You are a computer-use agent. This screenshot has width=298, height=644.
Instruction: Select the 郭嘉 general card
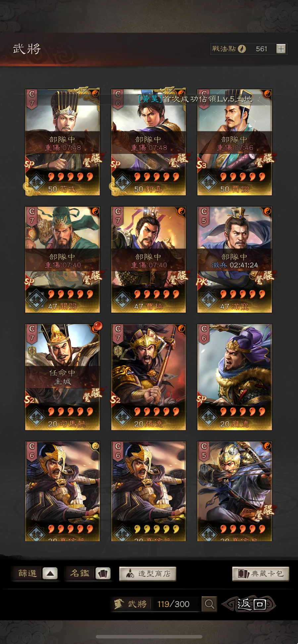point(148,142)
